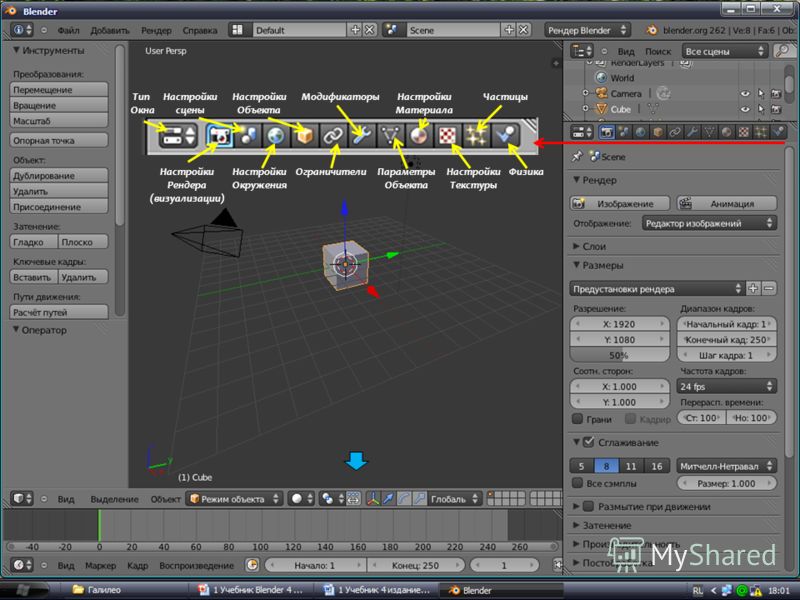This screenshot has width=800, height=600.
Task: Enable the Все сэмплы checkbox
Action: point(578,483)
